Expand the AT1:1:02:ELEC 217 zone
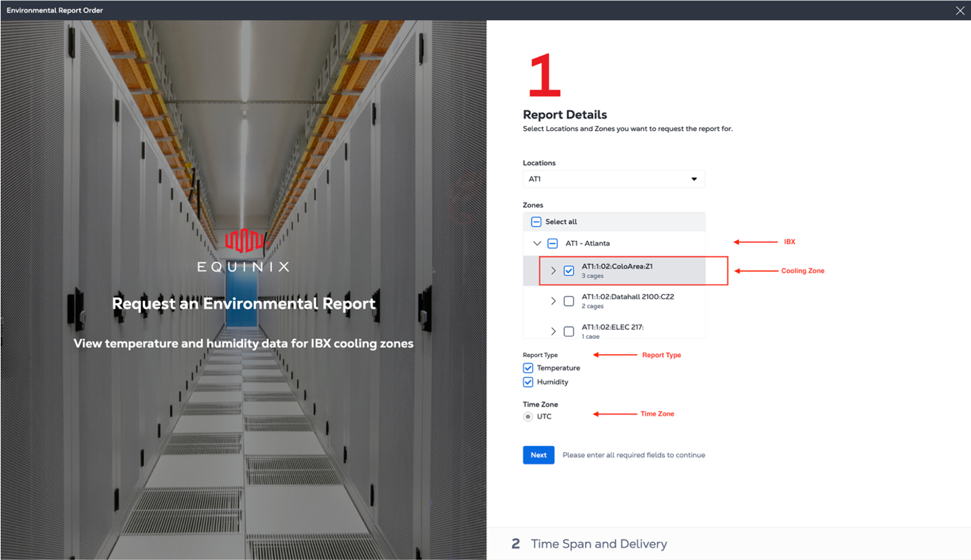 pyautogui.click(x=553, y=331)
